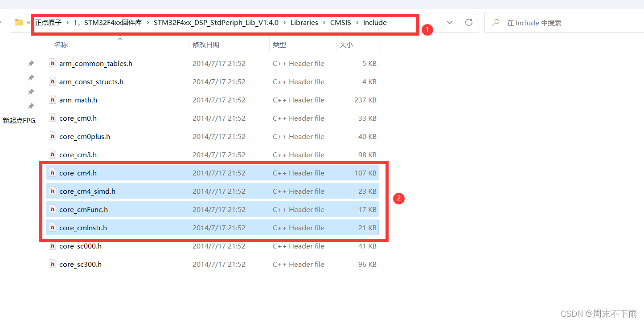
Task: Go to STM32F4xx_DSP_StdPeriph_Lib_V1.4.0 breadcrumb
Action: [x=216, y=23]
